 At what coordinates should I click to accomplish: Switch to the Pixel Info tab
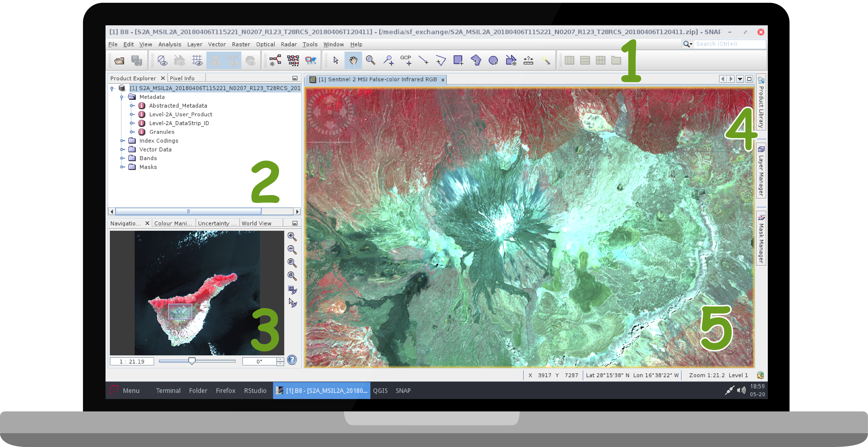[x=182, y=78]
